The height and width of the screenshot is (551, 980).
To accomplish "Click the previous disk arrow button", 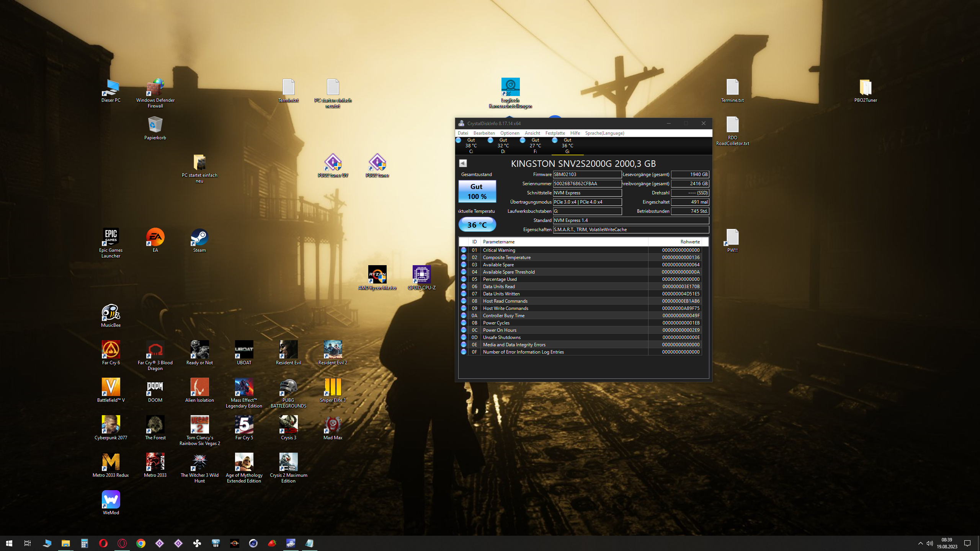I will pyautogui.click(x=463, y=163).
